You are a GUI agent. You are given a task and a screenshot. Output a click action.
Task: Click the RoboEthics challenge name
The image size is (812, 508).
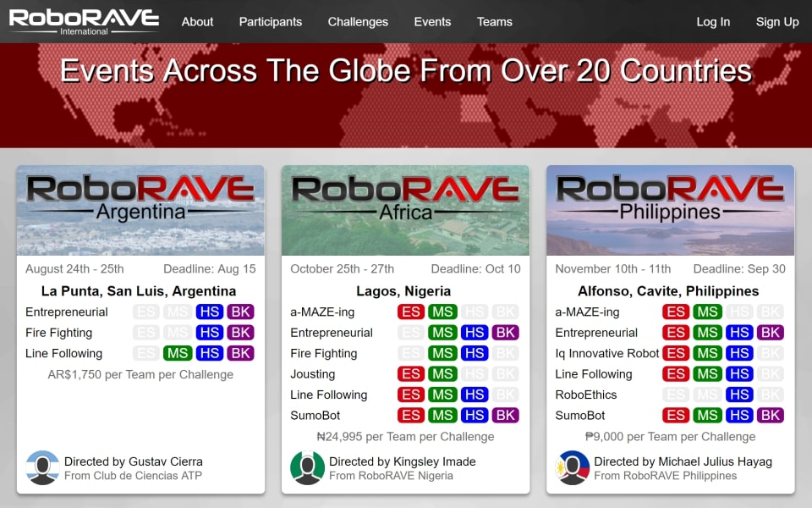click(586, 395)
